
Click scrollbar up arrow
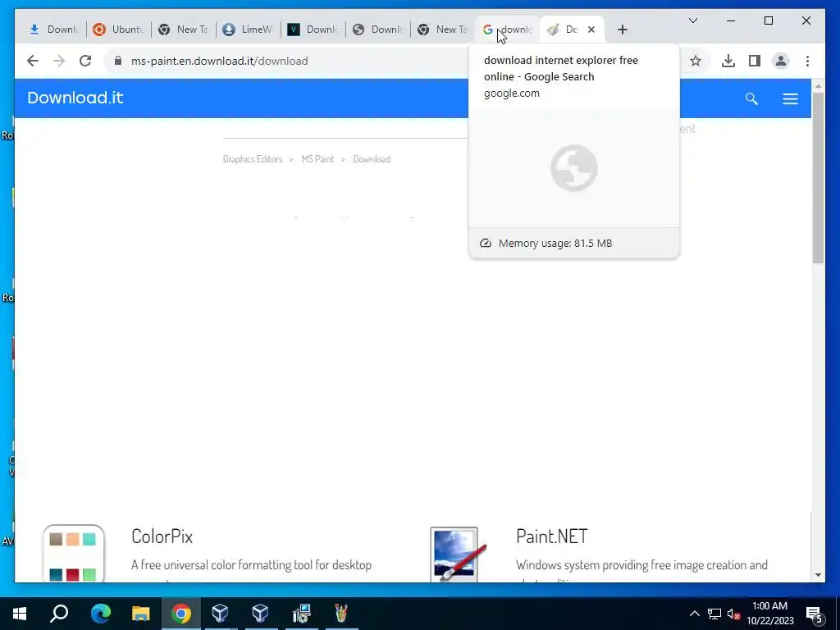[818, 86]
